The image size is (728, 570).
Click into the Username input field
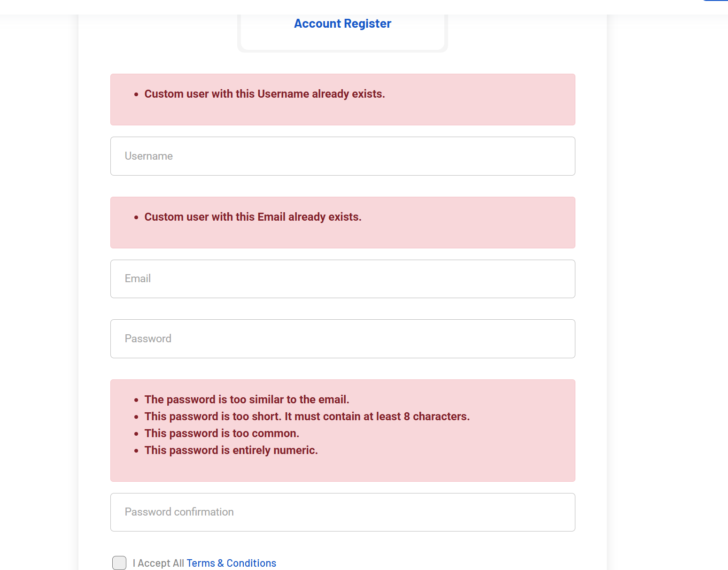(x=342, y=156)
